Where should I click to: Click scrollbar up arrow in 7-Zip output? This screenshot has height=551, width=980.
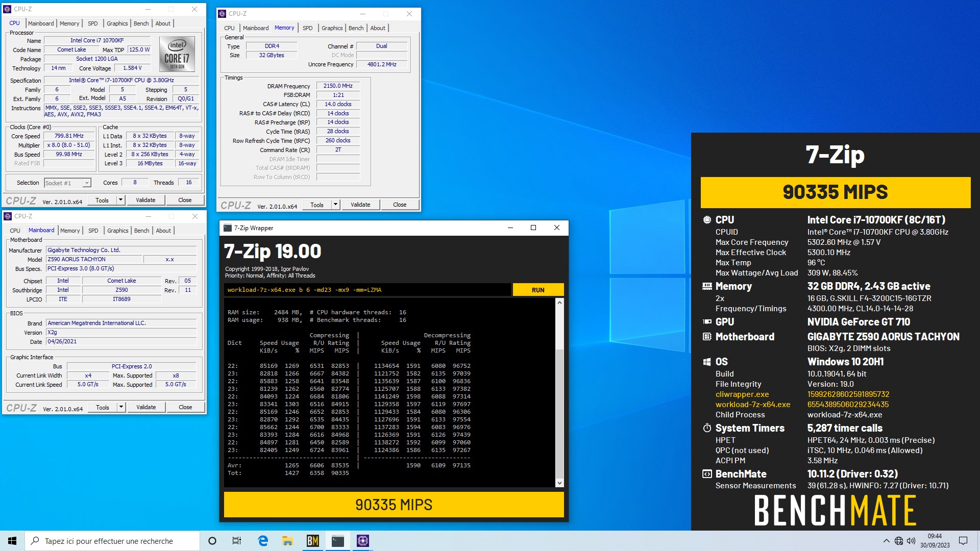[x=559, y=303]
